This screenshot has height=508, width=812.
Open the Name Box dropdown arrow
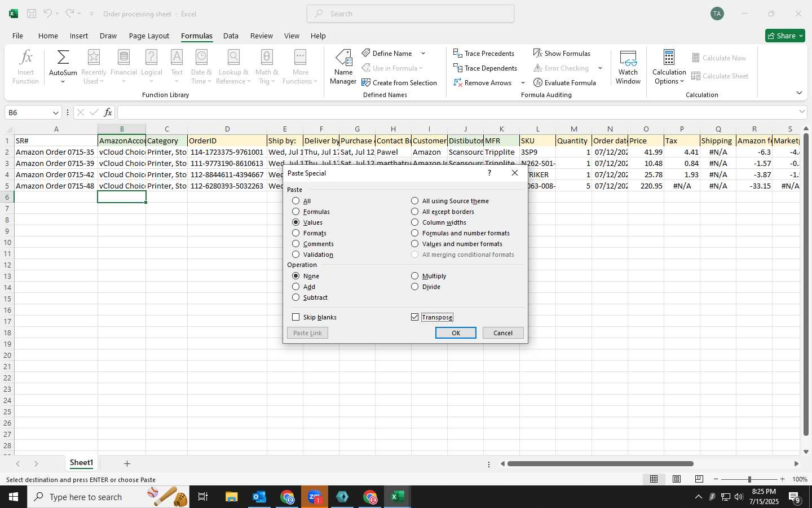tap(55, 113)
